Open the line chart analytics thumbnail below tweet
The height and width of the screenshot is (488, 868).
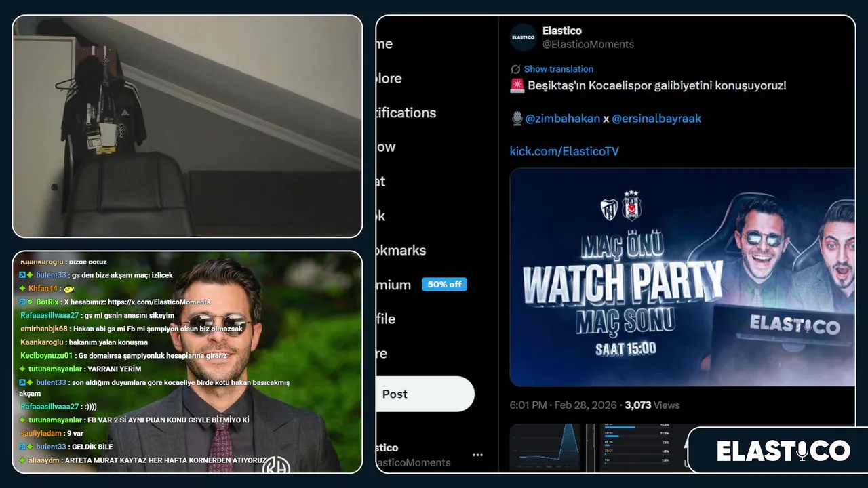pyautogui.click(x=545, y=447)
